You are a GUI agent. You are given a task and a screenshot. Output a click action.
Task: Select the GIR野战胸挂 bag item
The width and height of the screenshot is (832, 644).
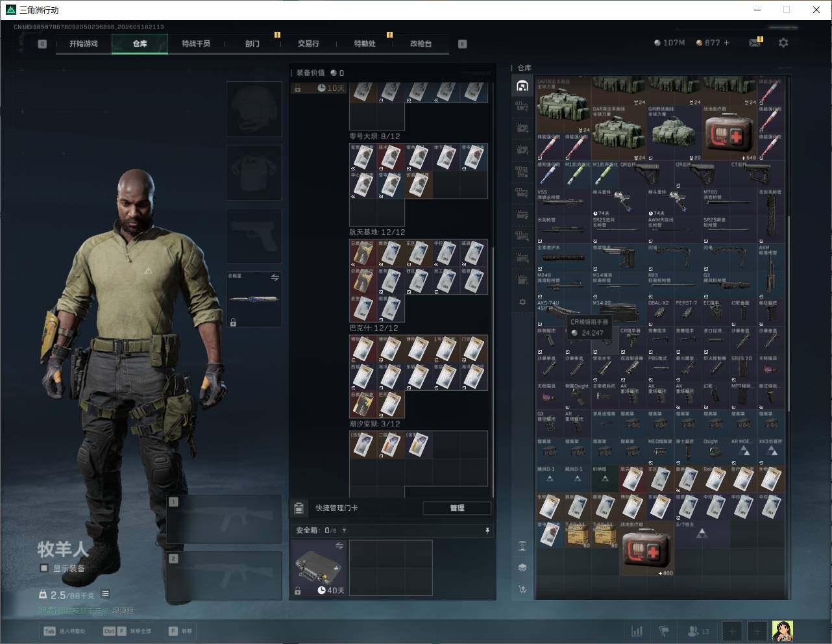[x=674, y=133]
